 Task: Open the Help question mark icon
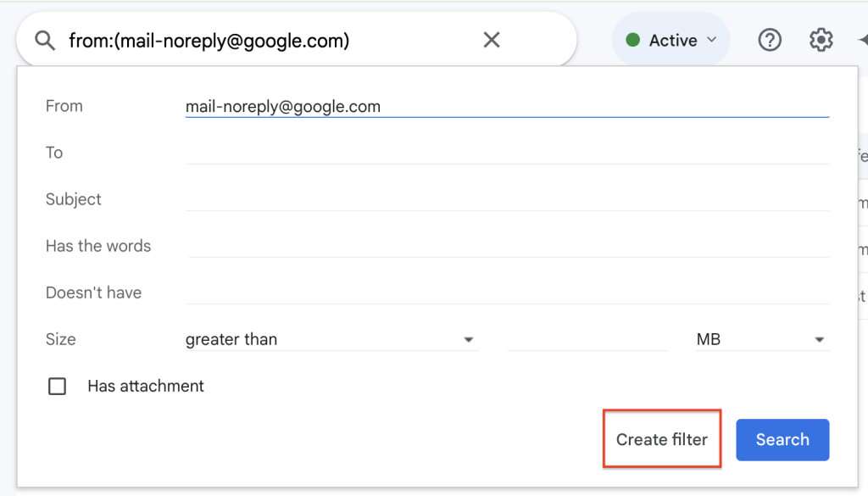point(769,40)
